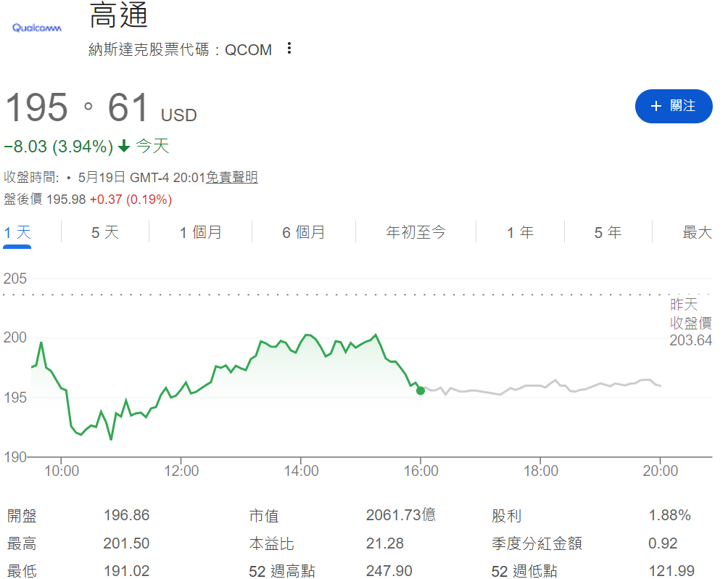728x579 pixels.
Task: Click the 20:00 time axis label
Action: [x=661, y=471]
